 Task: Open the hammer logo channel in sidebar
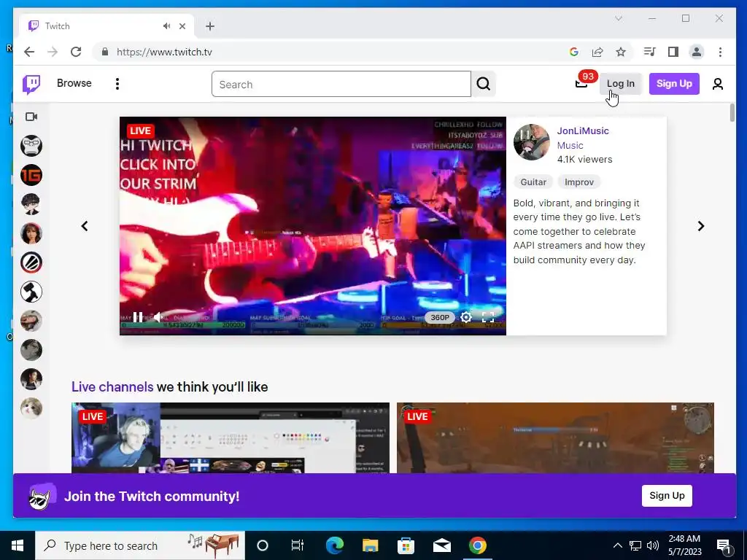pos(31,292)
